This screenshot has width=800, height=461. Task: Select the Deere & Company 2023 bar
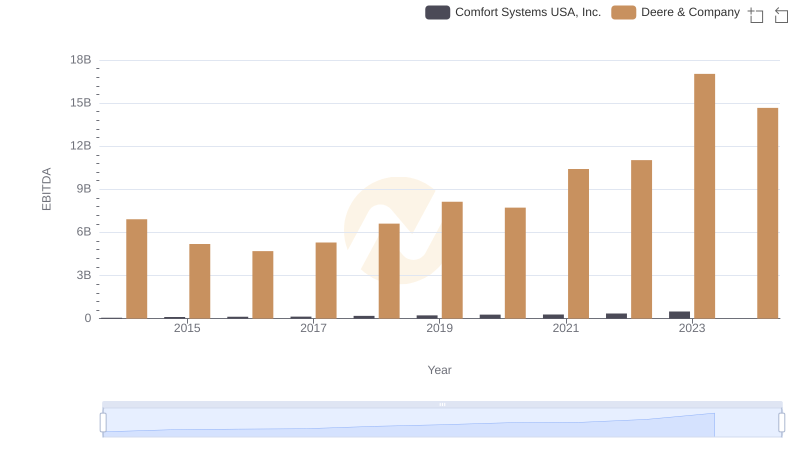coord(704,196)
